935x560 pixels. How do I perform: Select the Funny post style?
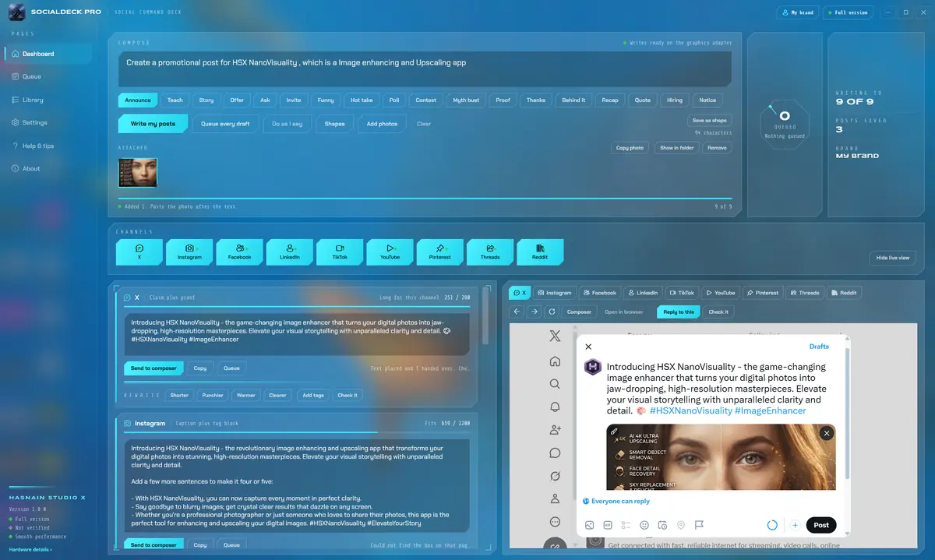326,100
